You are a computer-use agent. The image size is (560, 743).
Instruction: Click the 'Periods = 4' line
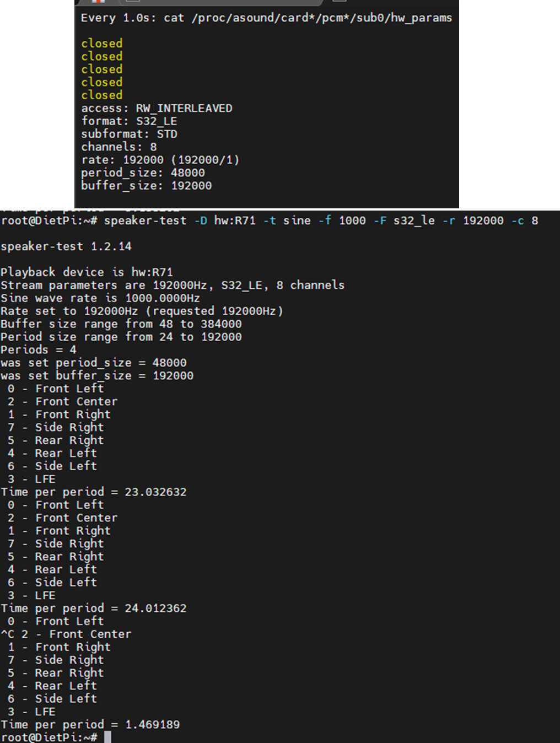(x=38, y=350)
